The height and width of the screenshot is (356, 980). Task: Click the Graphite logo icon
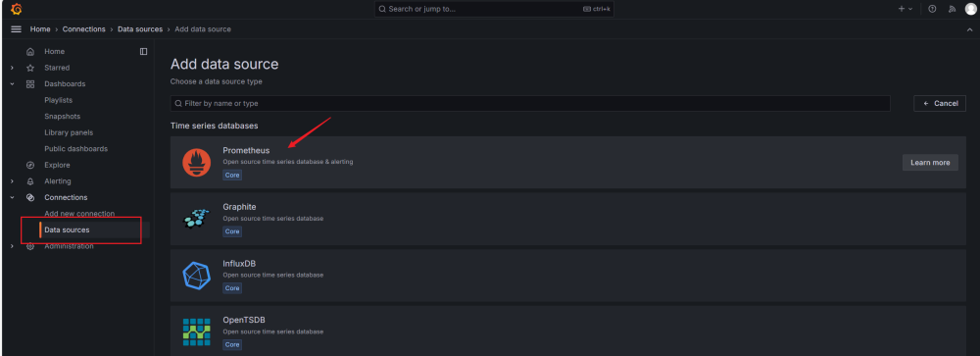[x=196, y=219]
